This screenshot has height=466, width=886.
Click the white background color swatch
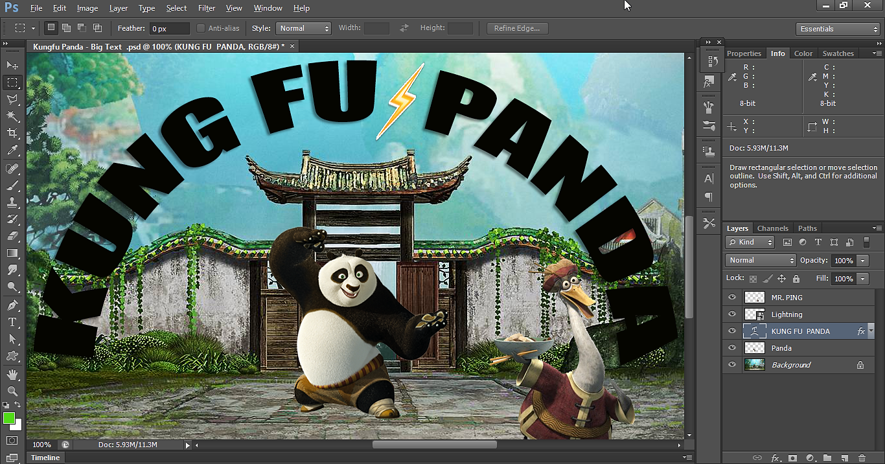pos(18,425)
